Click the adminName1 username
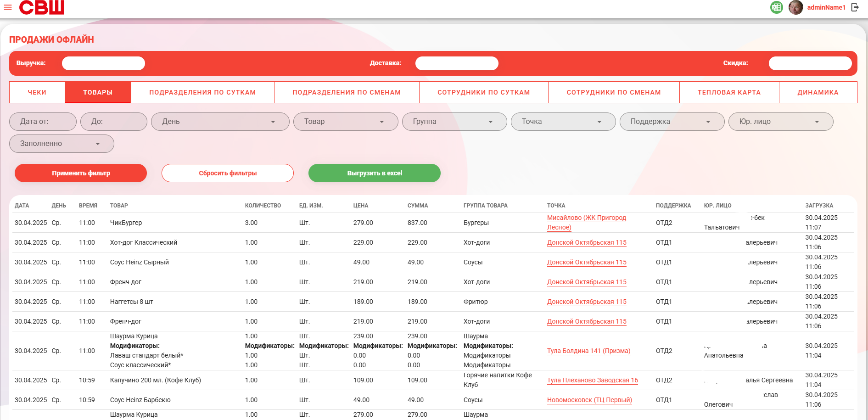The image size is (868, 420). click(x=826, y=7)
